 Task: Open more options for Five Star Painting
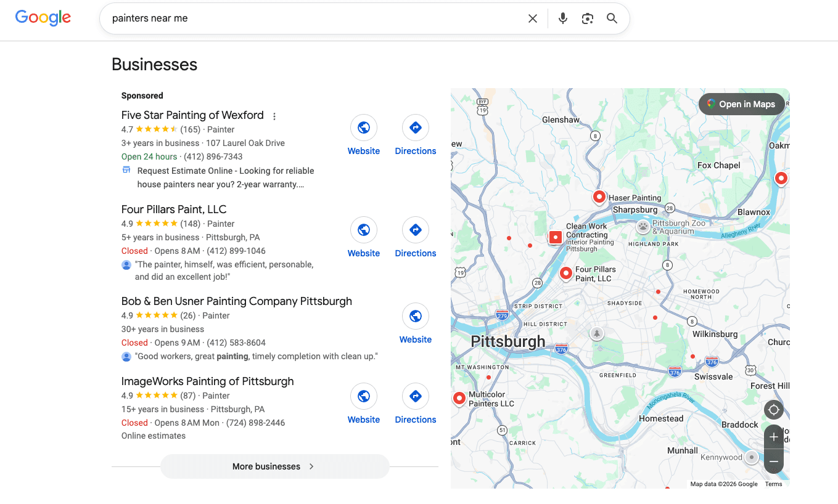(274, 116)
